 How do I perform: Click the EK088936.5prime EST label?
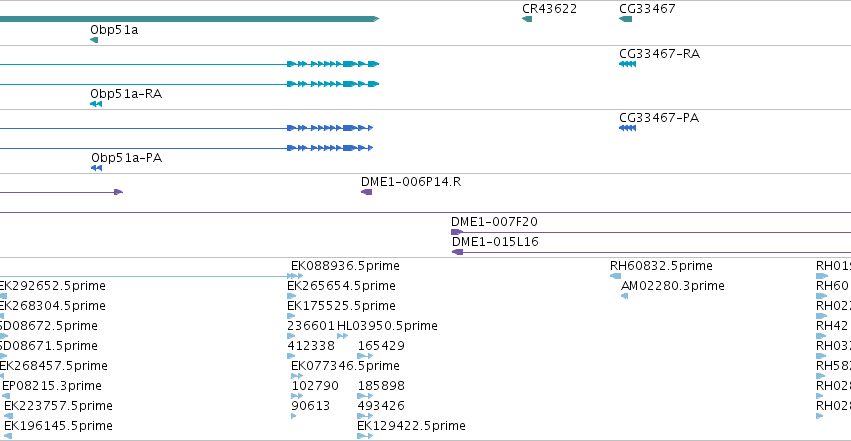[345, 266]
